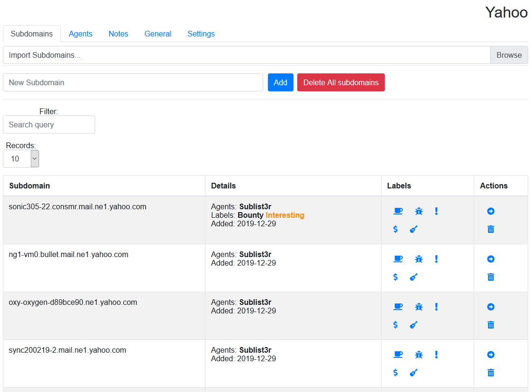Select sync200219-2.mail.ne1.yahoo.com subdomain text
Screen dimensions: 532x392
[x=68, y=350]
